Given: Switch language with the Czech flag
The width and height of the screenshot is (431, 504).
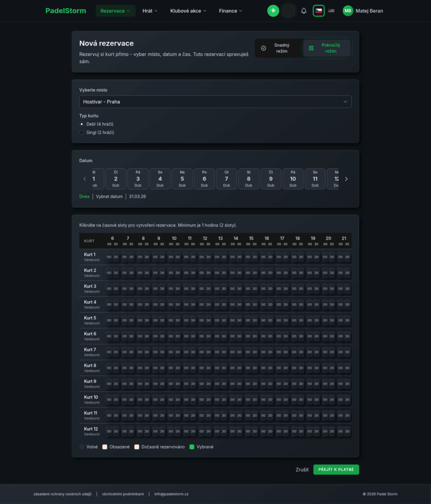Looking at the screenshot, I should [318, 11].
